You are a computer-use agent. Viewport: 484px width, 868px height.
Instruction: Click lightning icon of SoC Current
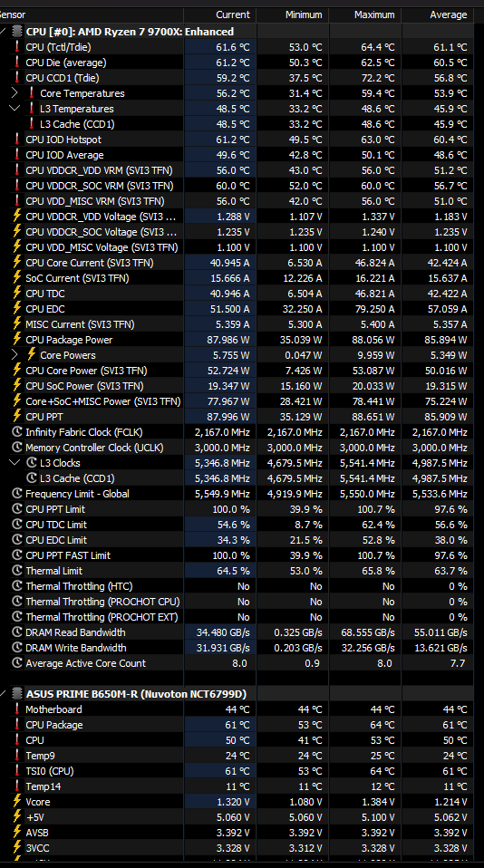click(x=17, y=278)
